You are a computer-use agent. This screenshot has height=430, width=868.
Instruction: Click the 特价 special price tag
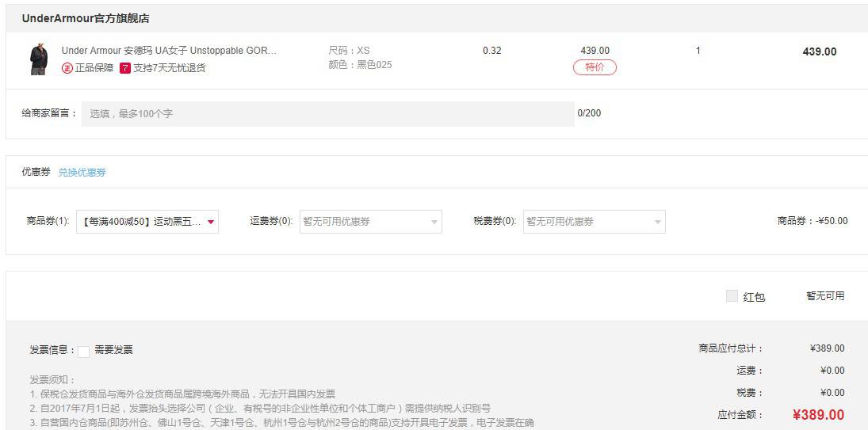595,67
